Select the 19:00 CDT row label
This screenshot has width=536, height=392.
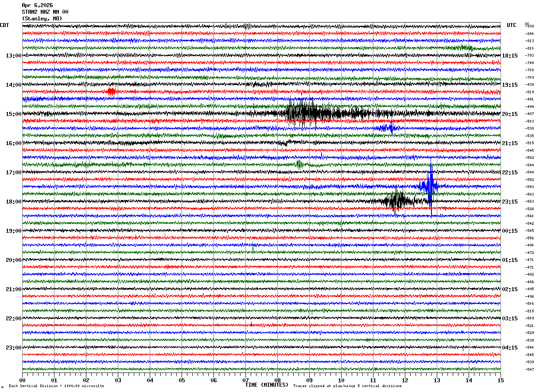14,231
